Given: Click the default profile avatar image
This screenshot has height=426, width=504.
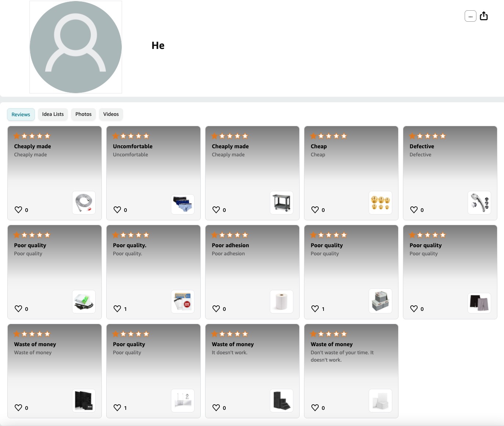Looking at the screenshot, I should click(x=76, y=47).
